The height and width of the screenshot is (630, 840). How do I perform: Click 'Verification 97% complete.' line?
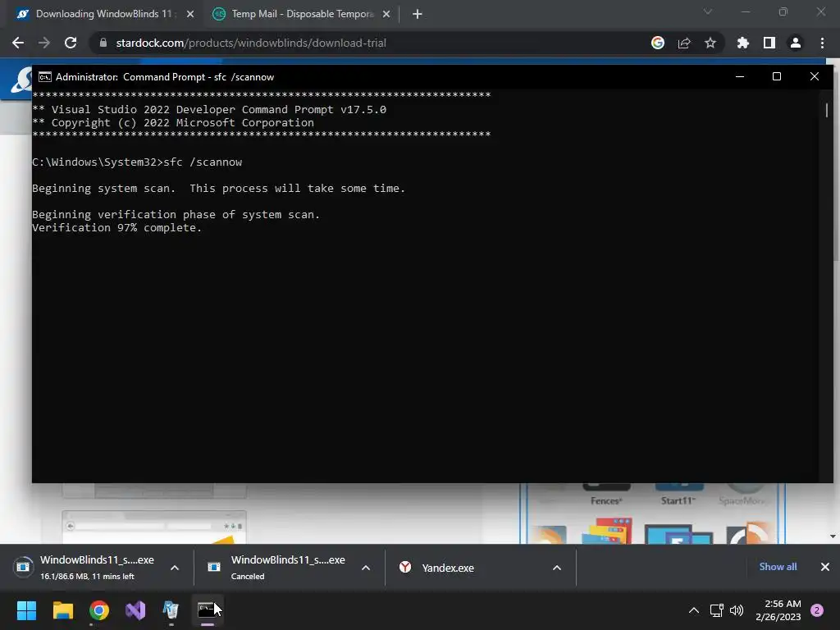click(116, 228)
